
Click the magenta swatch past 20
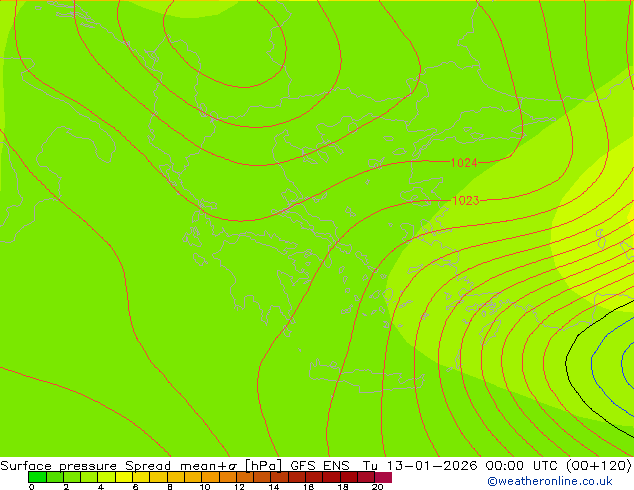(x=383, y=477)
